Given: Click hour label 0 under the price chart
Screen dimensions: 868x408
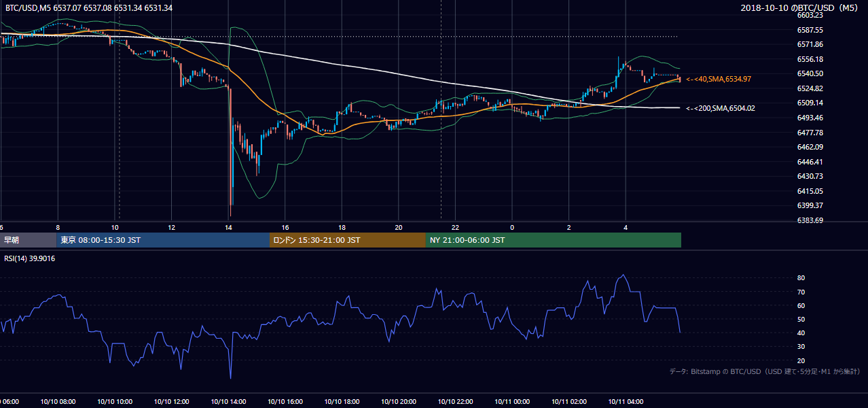Looking at the screenshot, I should 512,227.
